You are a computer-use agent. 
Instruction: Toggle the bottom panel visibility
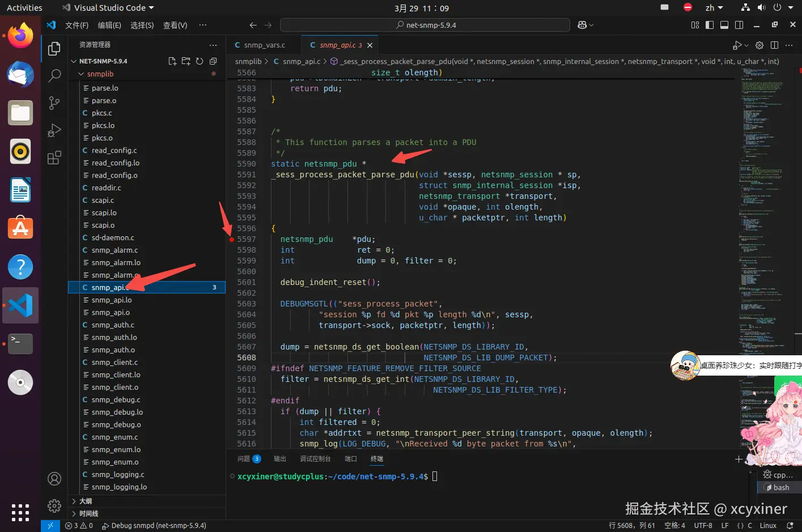(724, 25)
